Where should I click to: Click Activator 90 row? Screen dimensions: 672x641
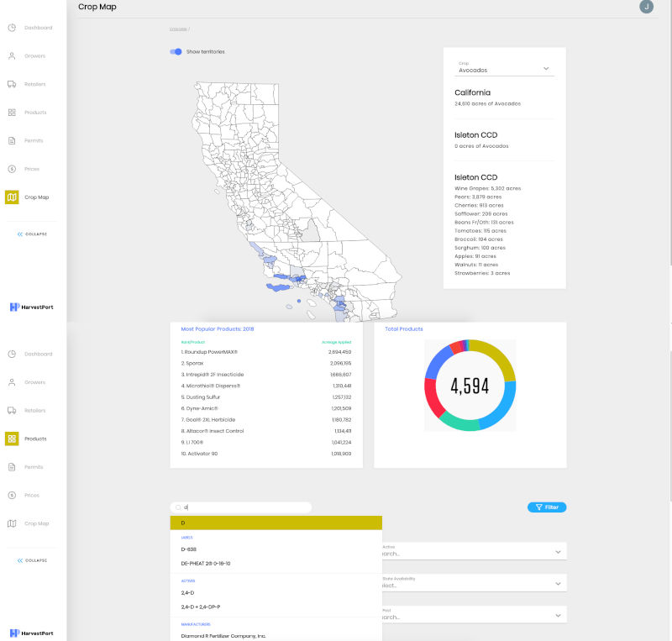[x=266, y=454]
